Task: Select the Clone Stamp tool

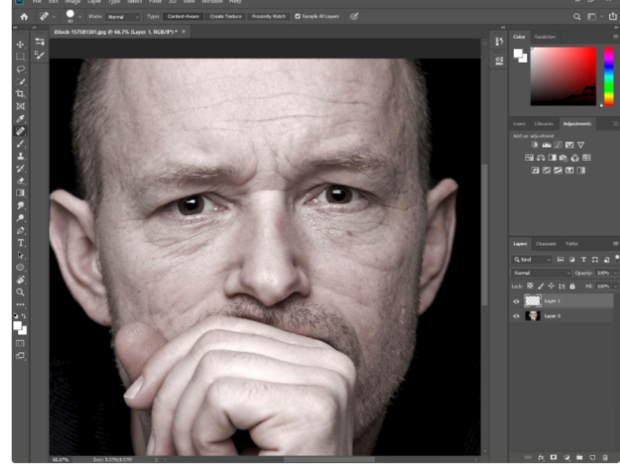Action: (x=21, y=156)
